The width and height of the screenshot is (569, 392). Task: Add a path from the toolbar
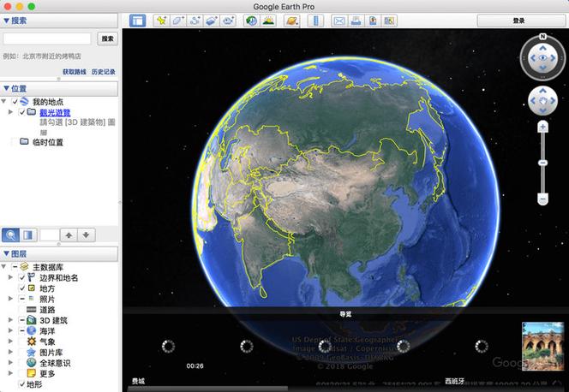click(x=195, y=21)
